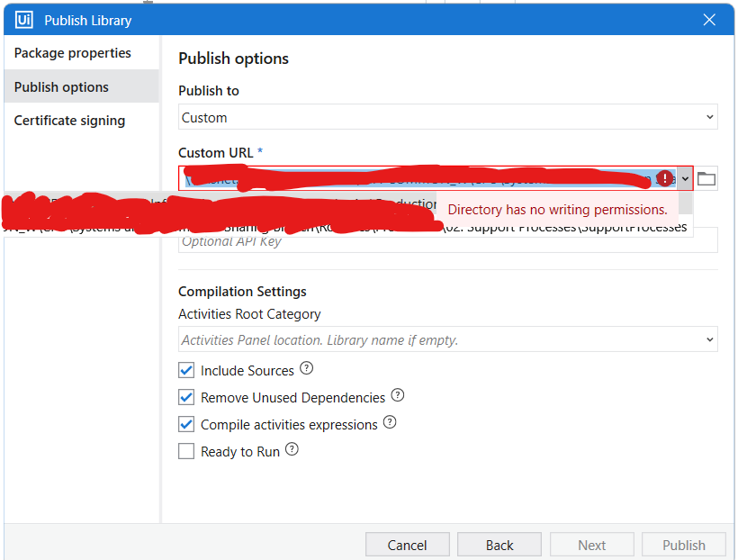
Task: Click the help icon beside Ready to Run
Action: [292, 449]
